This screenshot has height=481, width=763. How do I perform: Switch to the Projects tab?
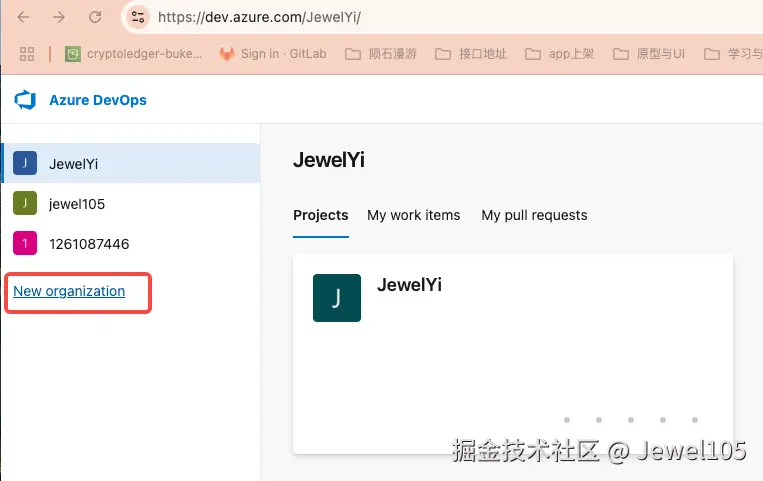[x=321, y=215]
